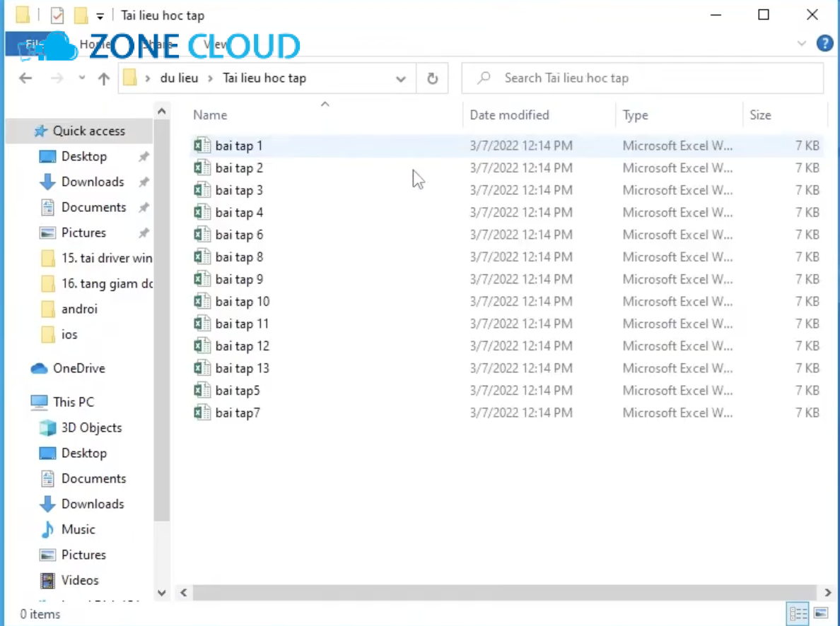Viewport: 840px width, 626px height.
Task: Select the bai tap 3 Excel icon
Action: tap(202, 190)
